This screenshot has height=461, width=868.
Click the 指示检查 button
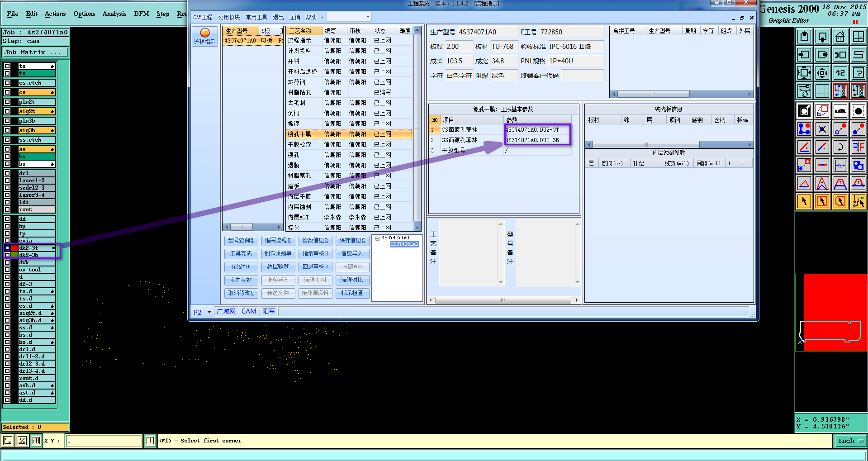click(352, 293)
